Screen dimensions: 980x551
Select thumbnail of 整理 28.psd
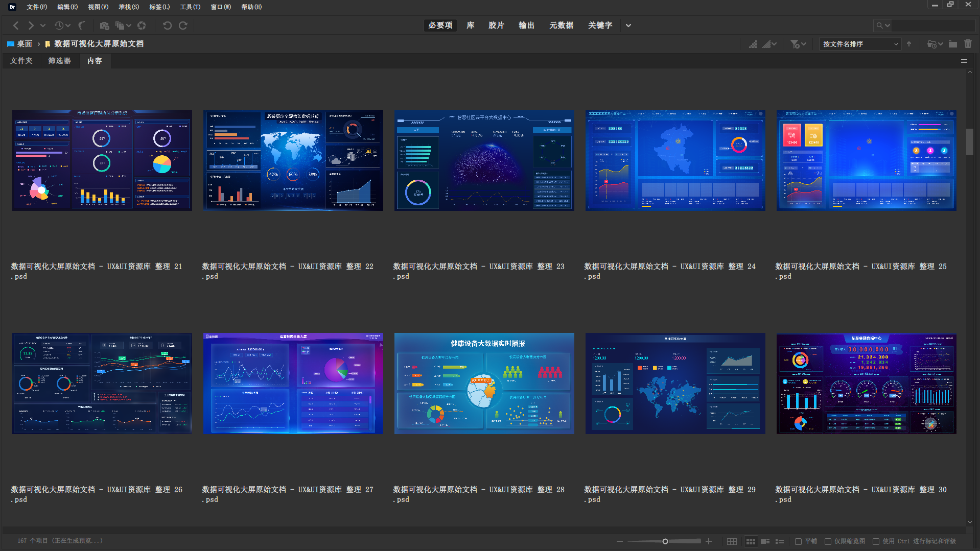coord(484,383)
